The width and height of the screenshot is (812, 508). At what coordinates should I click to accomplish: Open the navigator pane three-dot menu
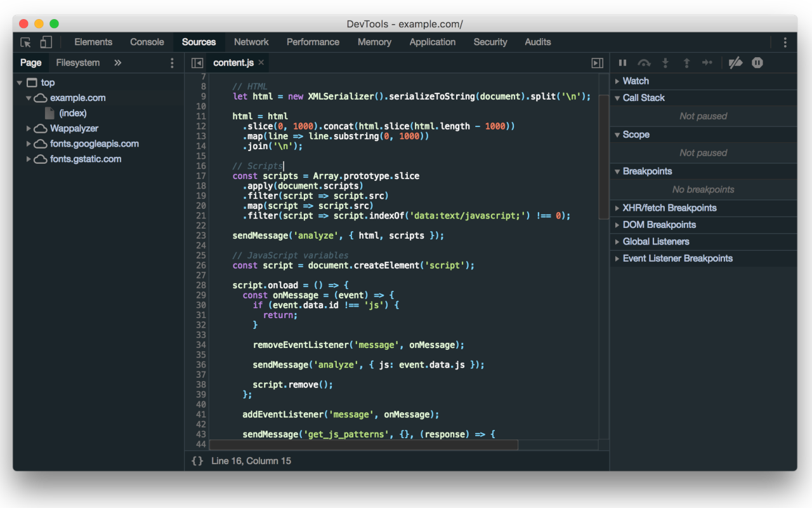click(x=172, y=63)
